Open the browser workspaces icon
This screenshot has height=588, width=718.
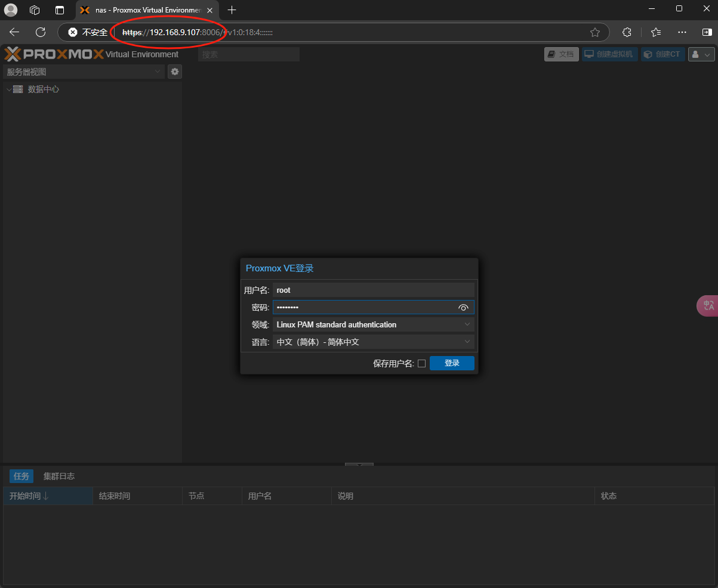(x=35, y=10)
